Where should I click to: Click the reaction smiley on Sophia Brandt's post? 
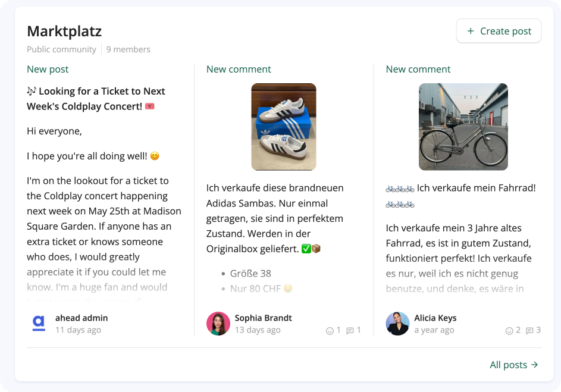[330, 331]
